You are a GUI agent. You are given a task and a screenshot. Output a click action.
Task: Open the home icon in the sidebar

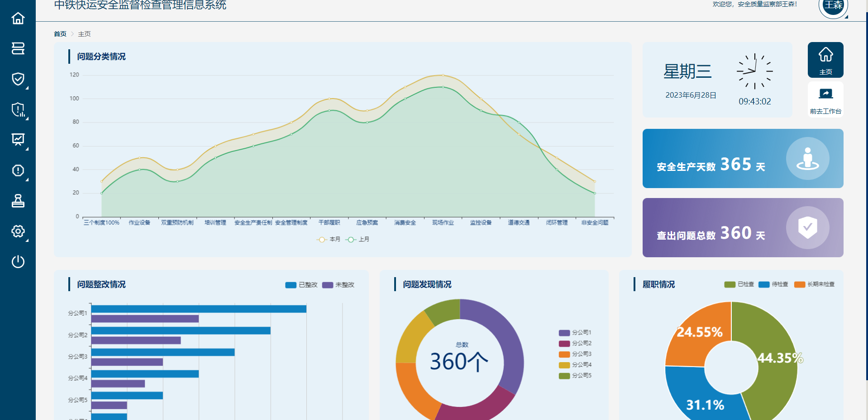pos(18,19)
